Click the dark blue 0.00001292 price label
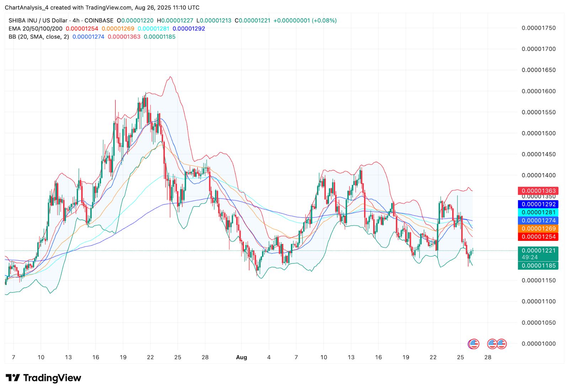This screenshot has width=569, height=392. pyautogui.click(x=538, y=204)
